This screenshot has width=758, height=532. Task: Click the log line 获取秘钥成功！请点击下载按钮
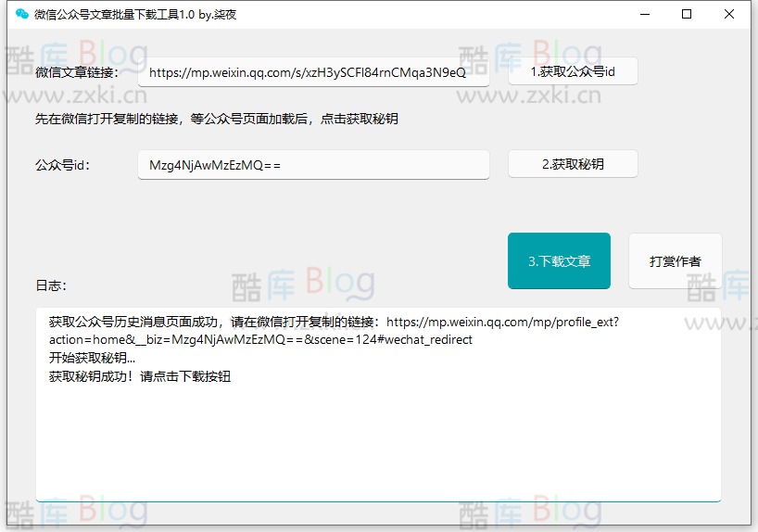[140, 376]
